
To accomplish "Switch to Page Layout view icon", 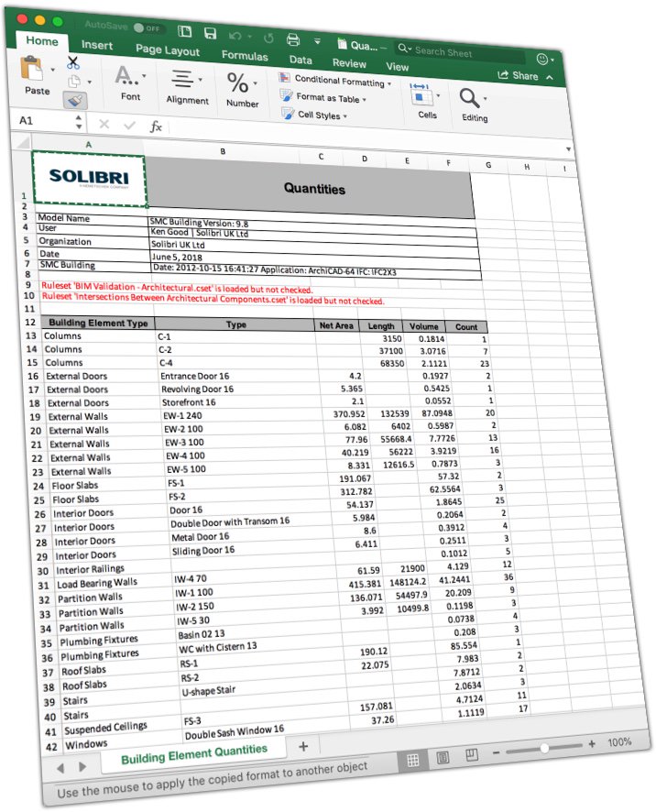I will tap(443, 758).
